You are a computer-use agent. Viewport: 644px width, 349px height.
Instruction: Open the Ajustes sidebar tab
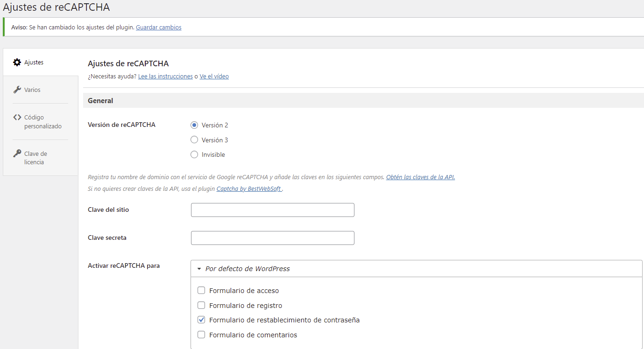(41, 62)
